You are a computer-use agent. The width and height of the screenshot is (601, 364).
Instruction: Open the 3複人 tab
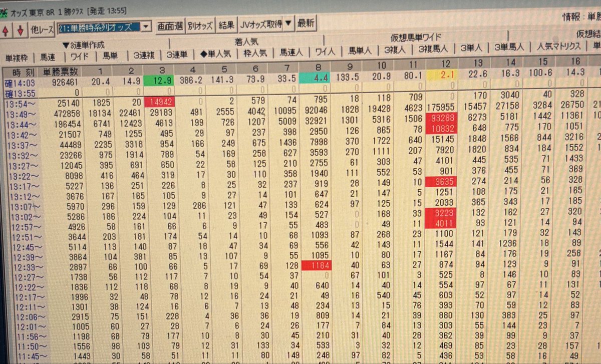tap(395, 50)
